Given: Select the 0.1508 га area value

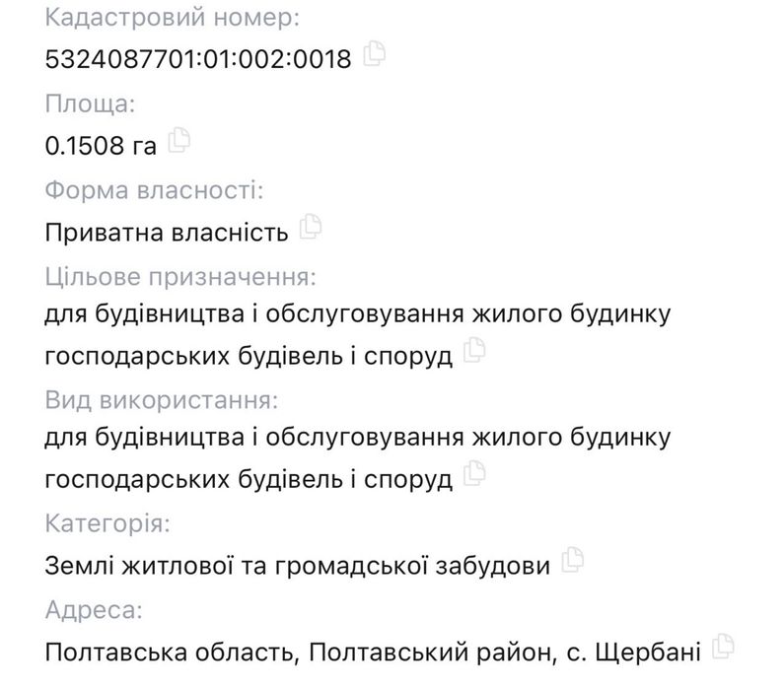Looking at the screenshot, I should coord(101,146).
